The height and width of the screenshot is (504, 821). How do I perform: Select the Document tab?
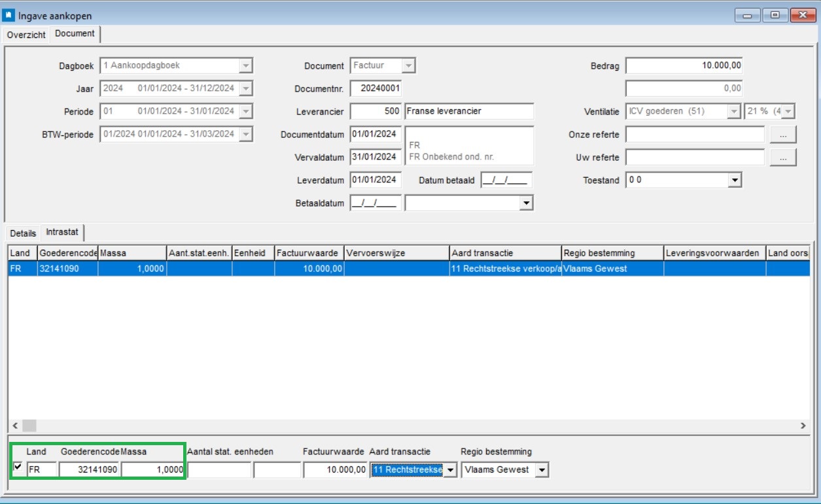(x=75, y=33)
